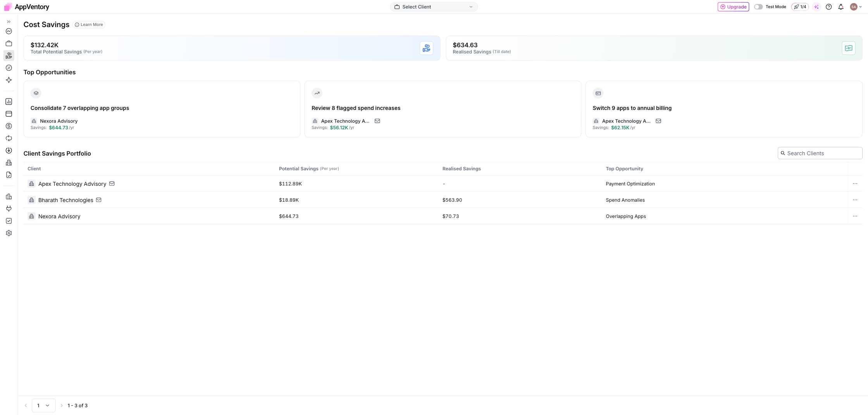
Task: Click the Top Opportunity column header
Action: click(x=624, y=169)
